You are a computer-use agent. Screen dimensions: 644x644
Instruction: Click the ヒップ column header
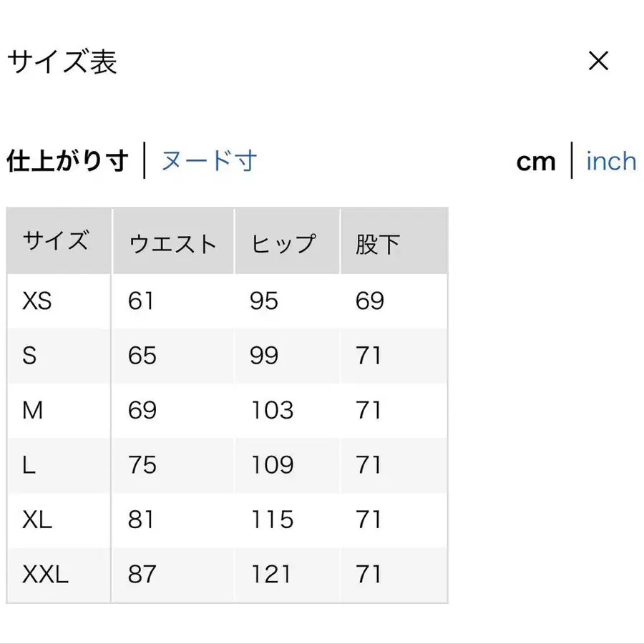[283, 244]
